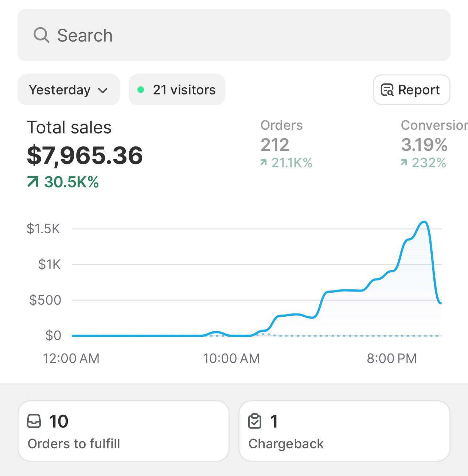Select the Total sales metric heading
Image resolution: width=468 pixels, height=476 pixels.
tap(69, 128)
